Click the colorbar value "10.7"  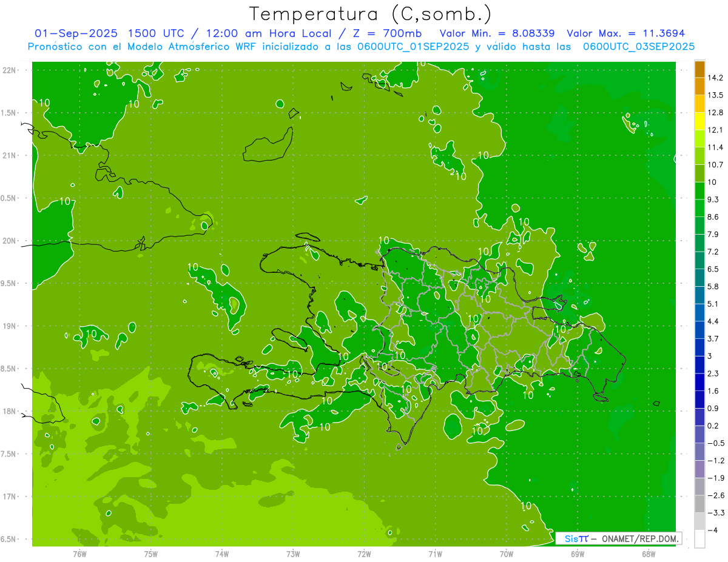(x=716, y=165)
